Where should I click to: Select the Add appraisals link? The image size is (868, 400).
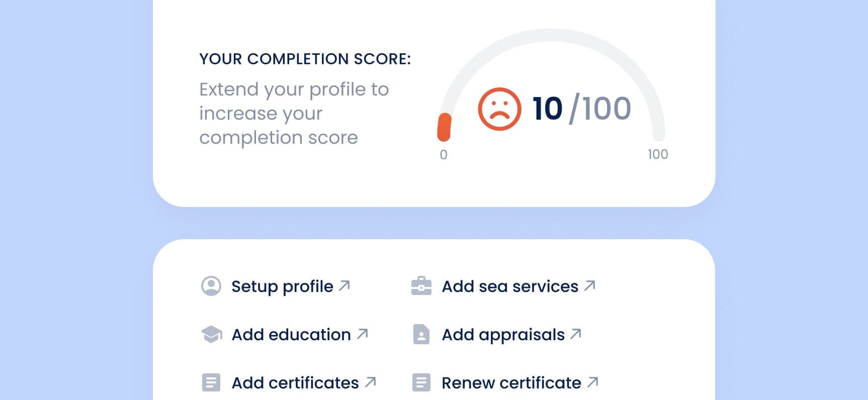tap(503, 335)
